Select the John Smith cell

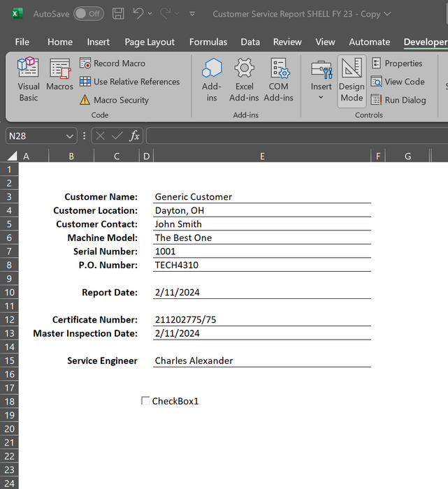pos(262,224)
